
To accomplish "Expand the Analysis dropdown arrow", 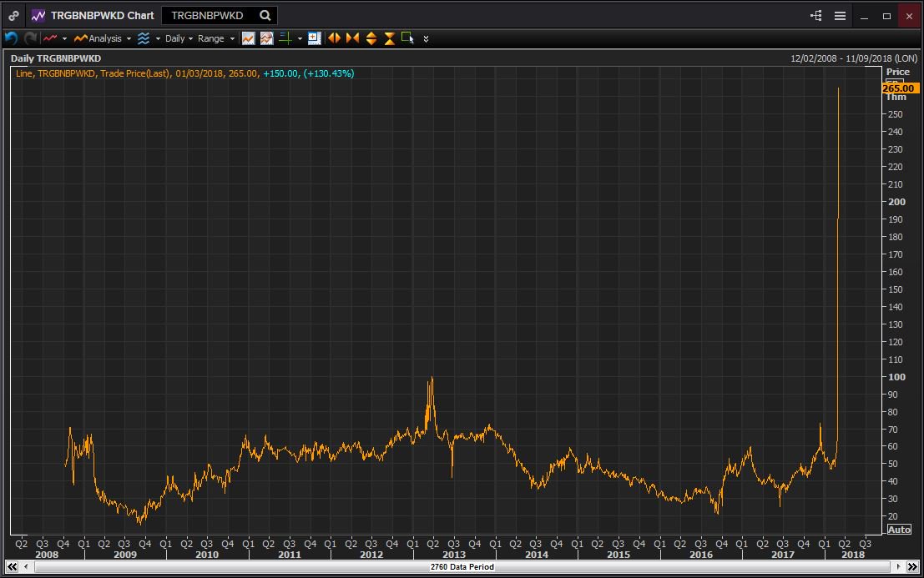I will coord(129,39).
